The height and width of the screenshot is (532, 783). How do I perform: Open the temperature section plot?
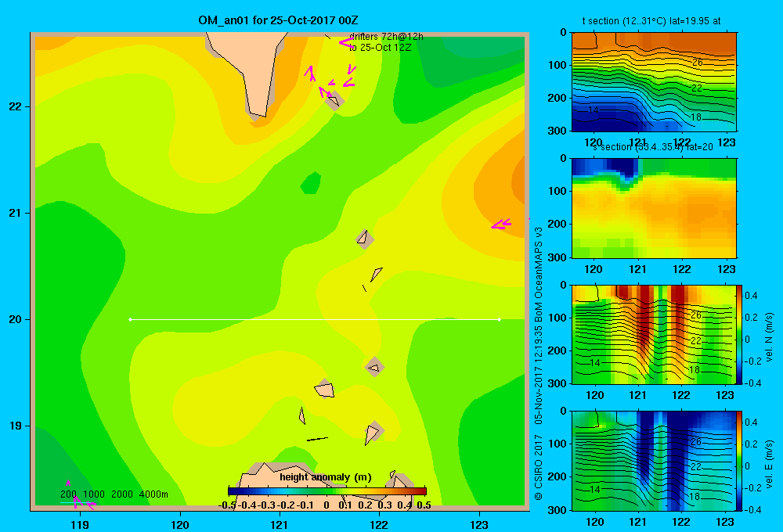[654, 82]
